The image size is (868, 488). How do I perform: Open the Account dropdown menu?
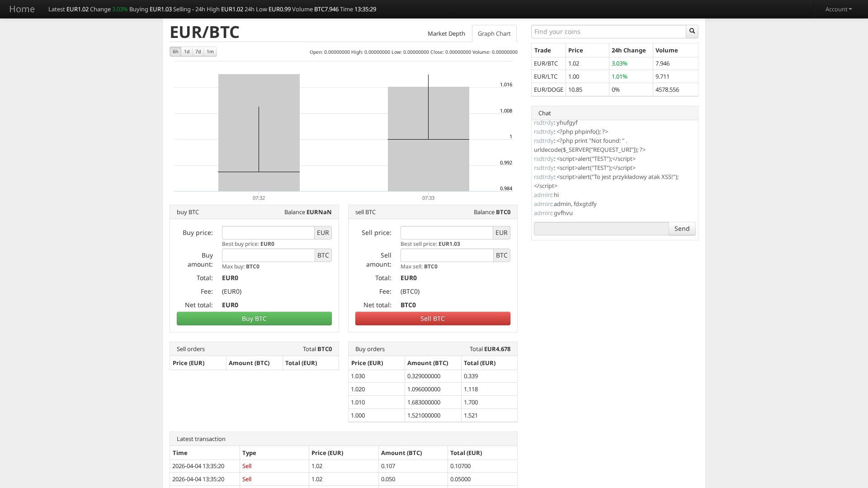coord(838,9)
